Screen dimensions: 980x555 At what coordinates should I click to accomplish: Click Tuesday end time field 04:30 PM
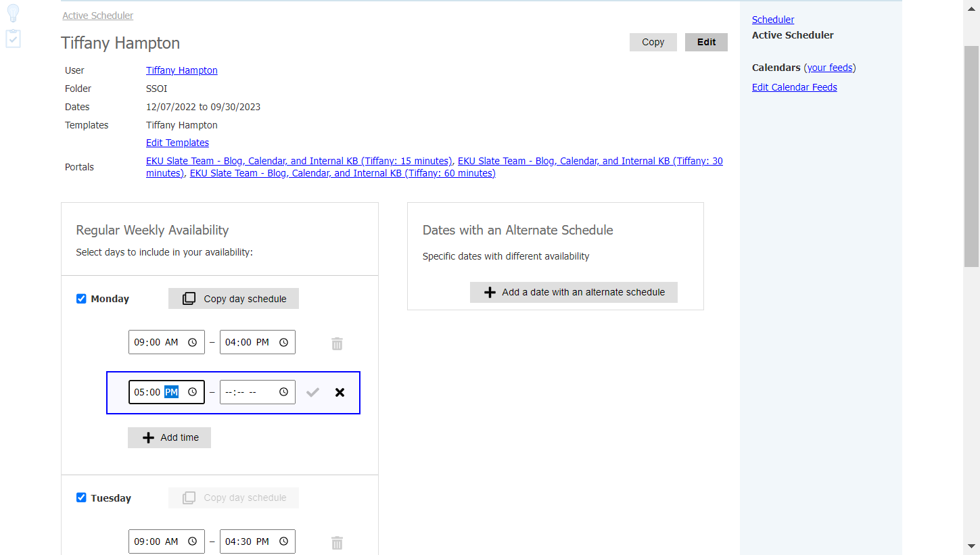click(x=258, y=541)
